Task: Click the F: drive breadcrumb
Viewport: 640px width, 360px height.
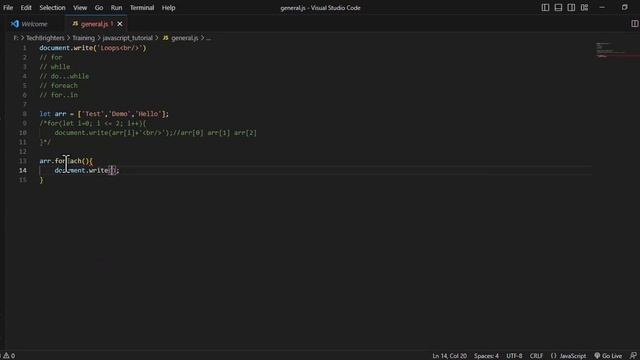Action: [x=16, y=38]
